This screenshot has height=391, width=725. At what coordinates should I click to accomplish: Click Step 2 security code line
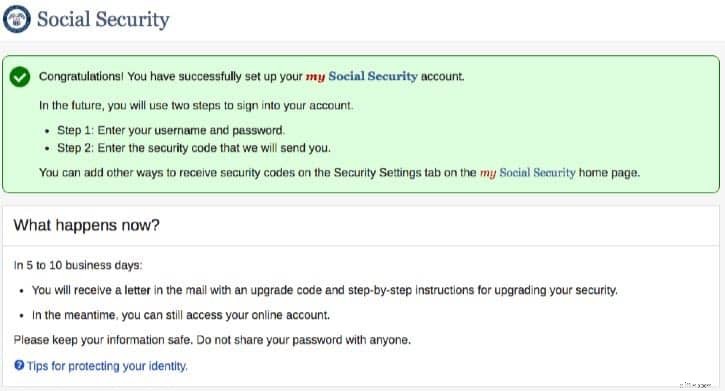tap(194, 148)
